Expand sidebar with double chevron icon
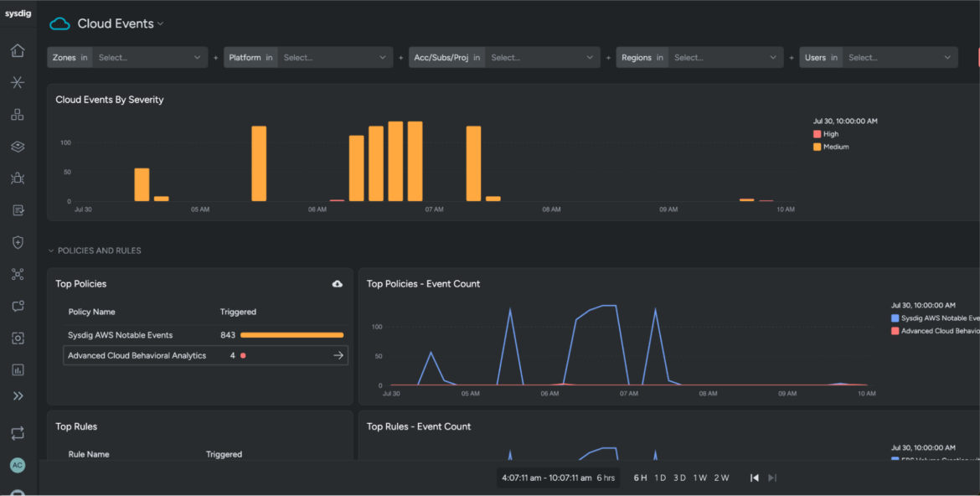980x496 pixels. pos(18,396)
